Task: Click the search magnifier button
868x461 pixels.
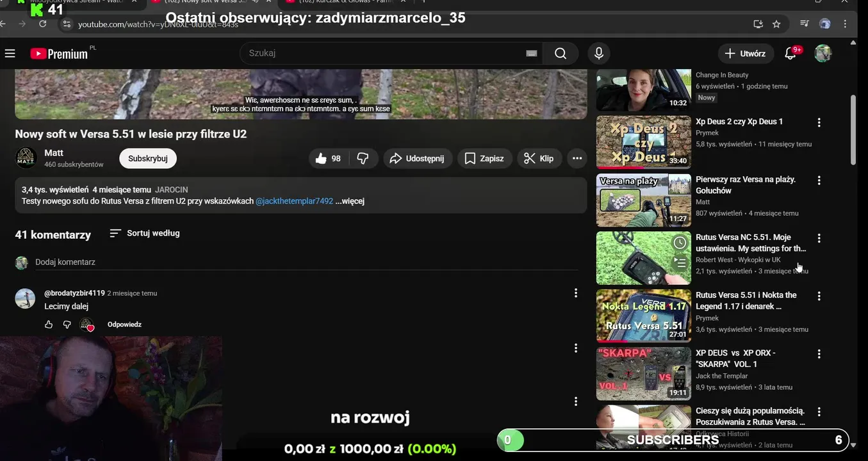Action: pos(561,53)
